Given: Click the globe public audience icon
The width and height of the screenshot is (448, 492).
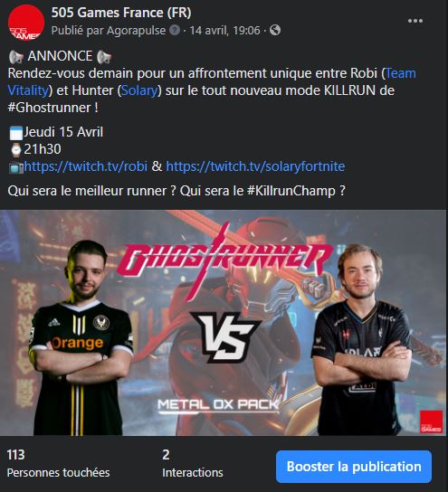Looking at the screenshot, I should [275, 31].
